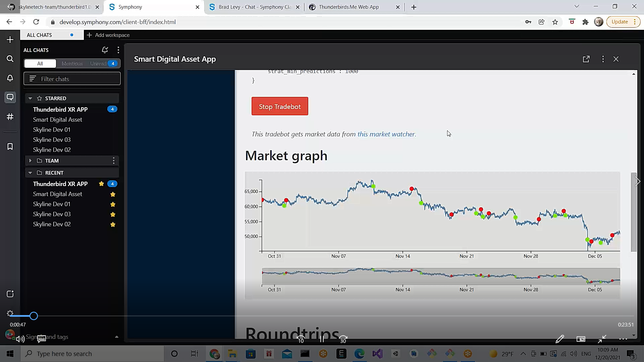Open the 'this market watcher' link
The height and width of the screenshot is (362, 644).
(386, 134)
